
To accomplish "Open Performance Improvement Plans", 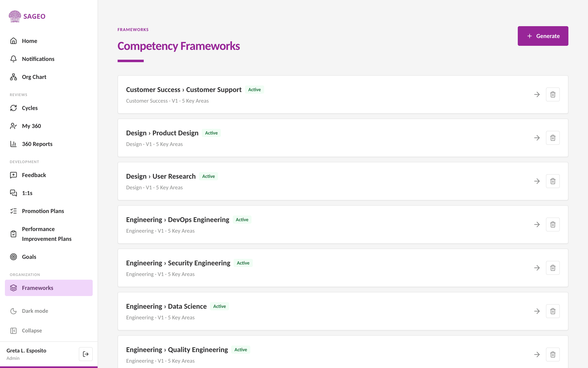I will (49, 234).
